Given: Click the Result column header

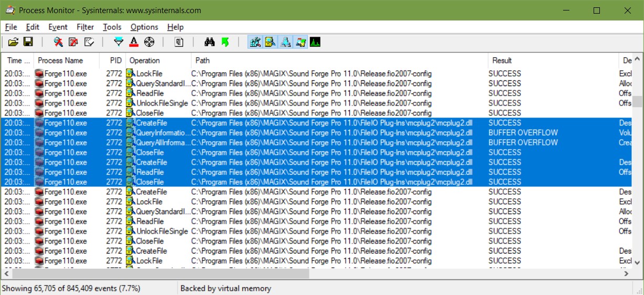Looking at the screenshot, I should pyautogui.click(x=554, y=60).
